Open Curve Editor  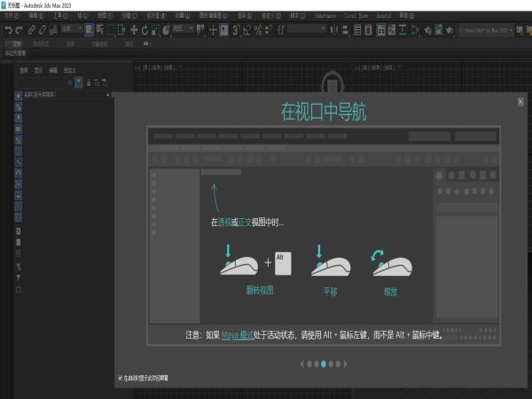392,30
